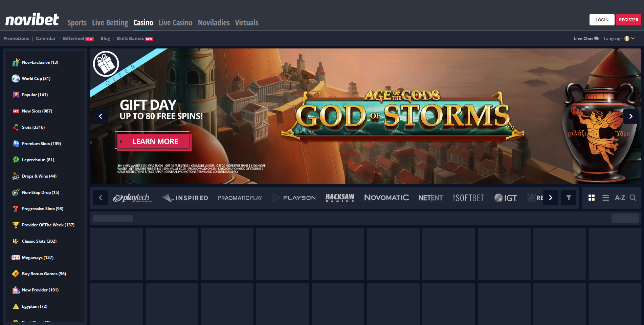
Task: Advance provider carousel to more providers
Action: [551, 198]
